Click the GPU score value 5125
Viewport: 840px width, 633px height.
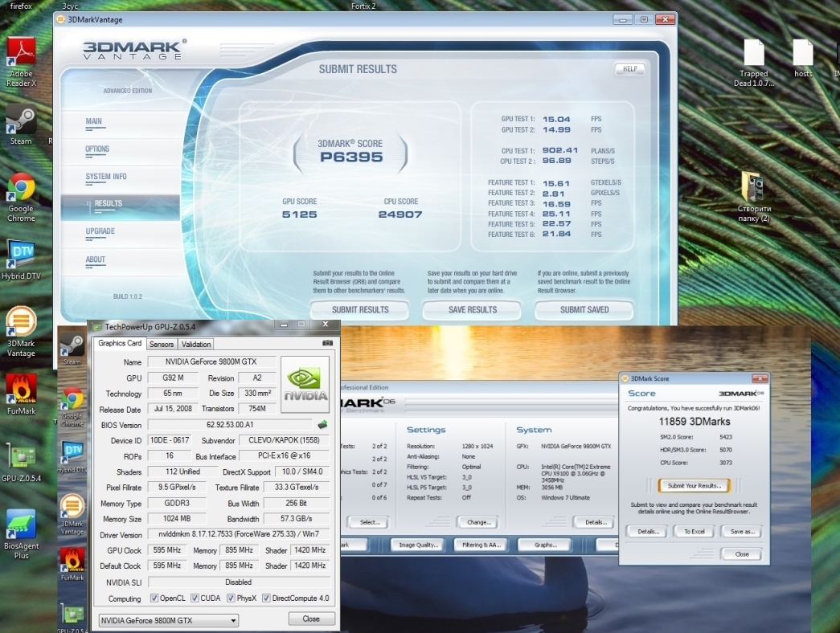pos(300,214)
